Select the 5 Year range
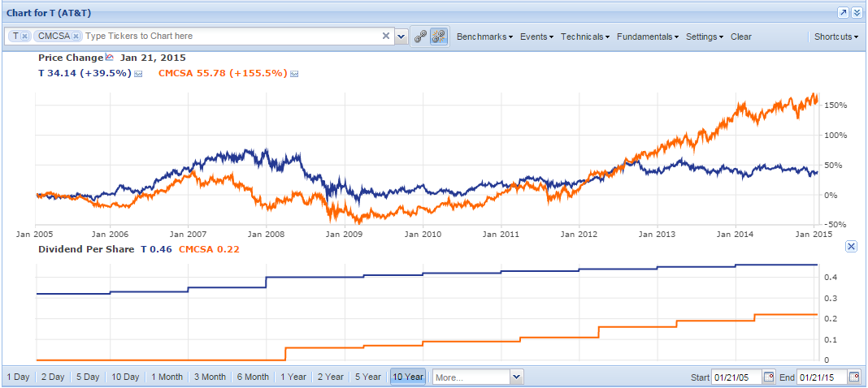 368,377
